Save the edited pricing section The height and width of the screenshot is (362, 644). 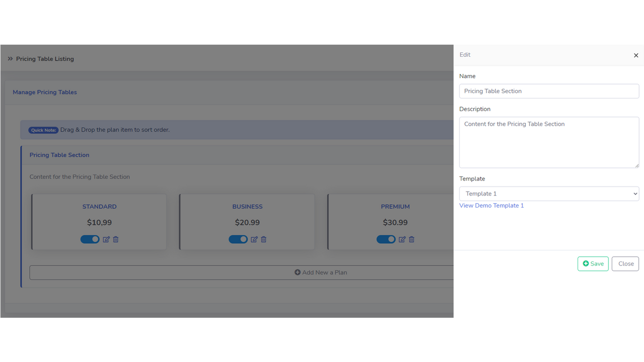click(x=593, y=263)
